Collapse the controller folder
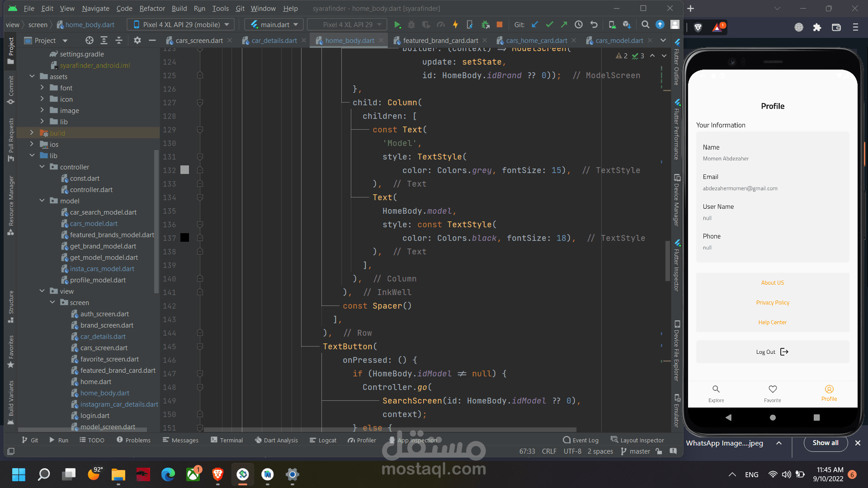 (x=42, y=167)
